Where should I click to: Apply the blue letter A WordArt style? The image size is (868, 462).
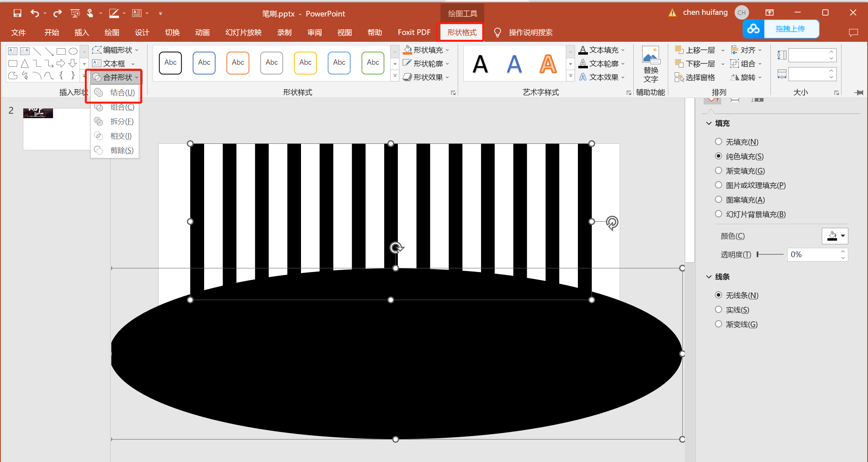pyautogui.click(x=514, y=64)
